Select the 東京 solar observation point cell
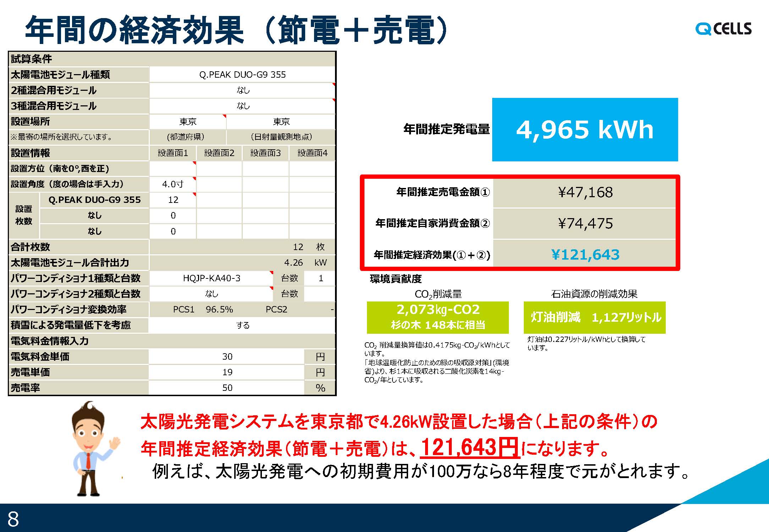The height and width of the screenshot is (532, 769). pyautogui.click(x=281, y=122)
